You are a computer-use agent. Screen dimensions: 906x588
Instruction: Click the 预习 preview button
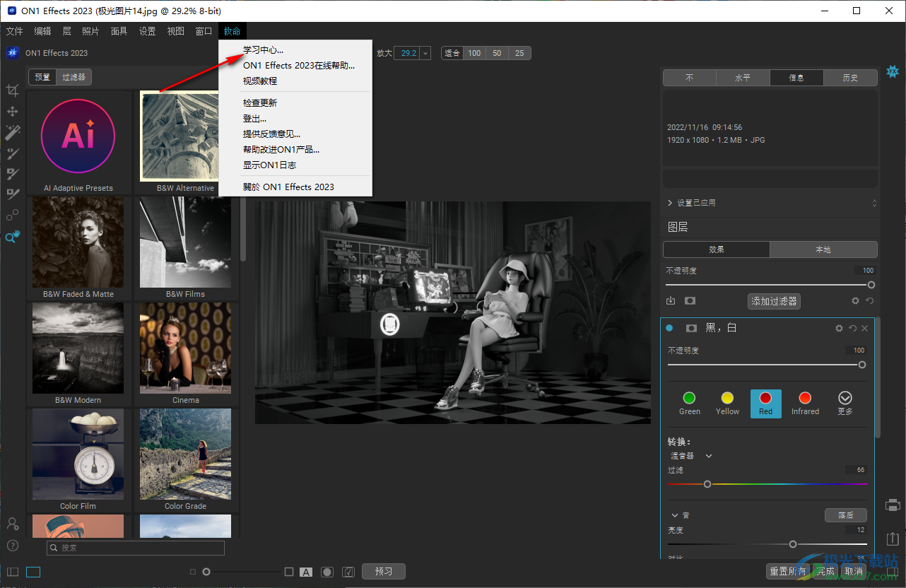point(384,571)
